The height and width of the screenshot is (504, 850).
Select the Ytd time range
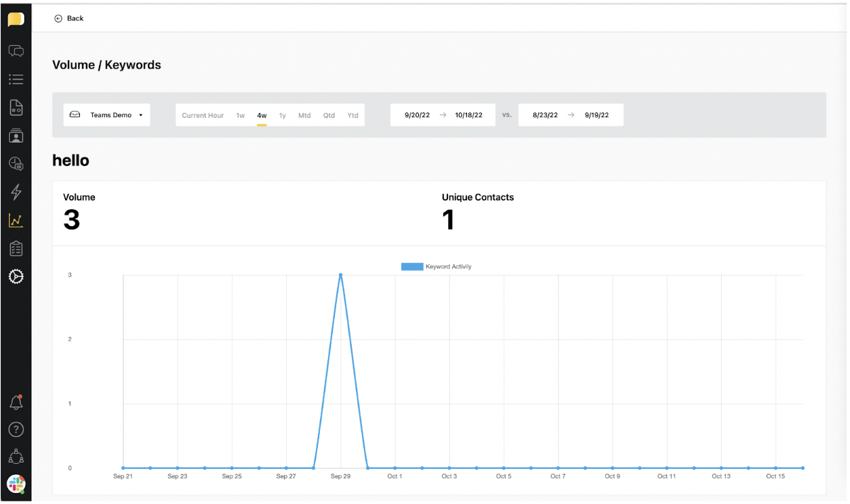352,115
